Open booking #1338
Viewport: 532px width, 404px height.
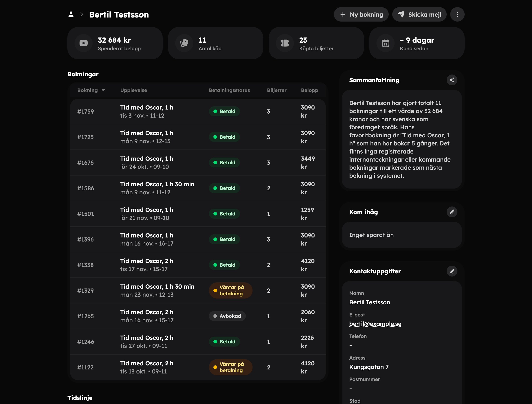point(198,265)
